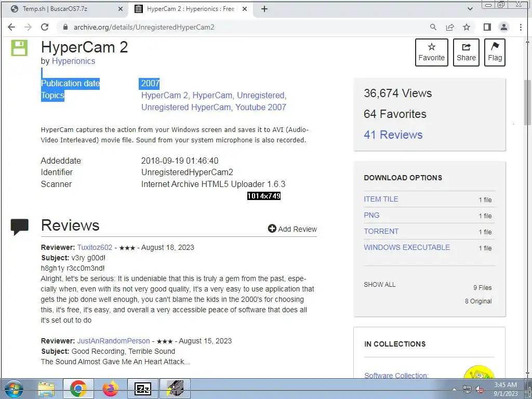Image resolution: width=532 pixels, height=399 pixels.
Task: Open the Chrome profile avatar
Action: [x=504, y=27]
